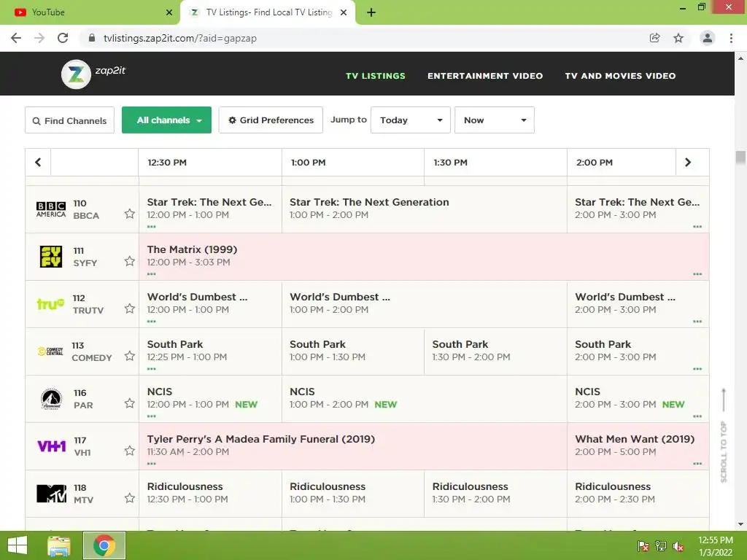Open the Windows Start menu
Image resolution: width=747 pixels, height=560 pixels.
[18, 545]
